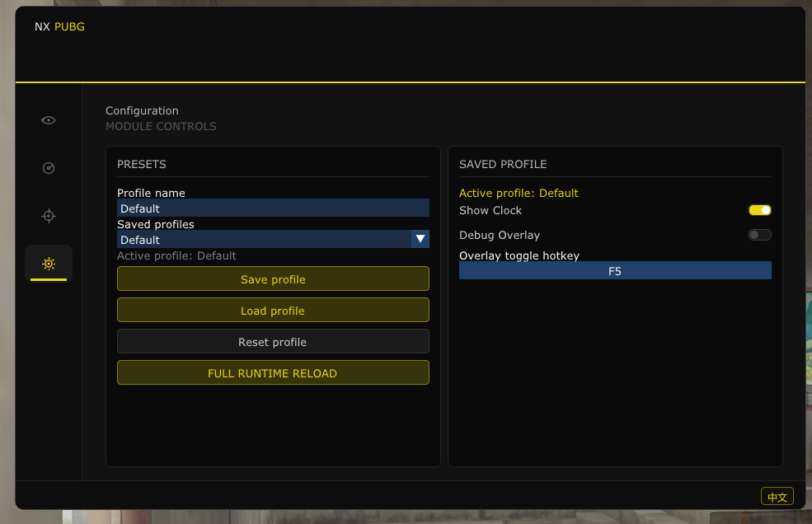Select the sun configuration sidebar icon
The image size is (812, 524).
click(x=48, y=264)
